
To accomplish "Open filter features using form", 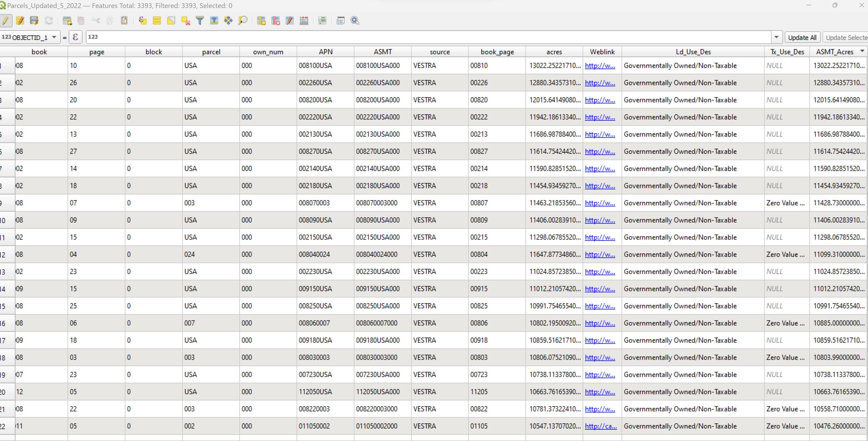I will [200, 21].
